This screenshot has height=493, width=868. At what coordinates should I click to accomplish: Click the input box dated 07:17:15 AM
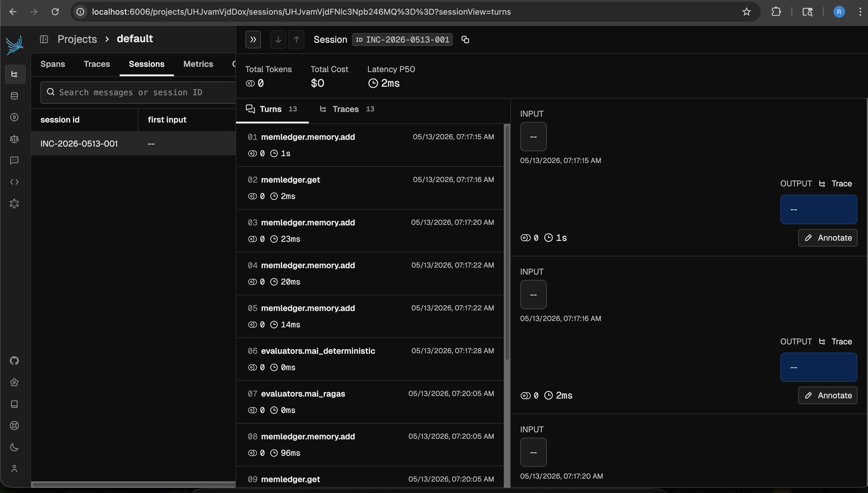point(533,137)
